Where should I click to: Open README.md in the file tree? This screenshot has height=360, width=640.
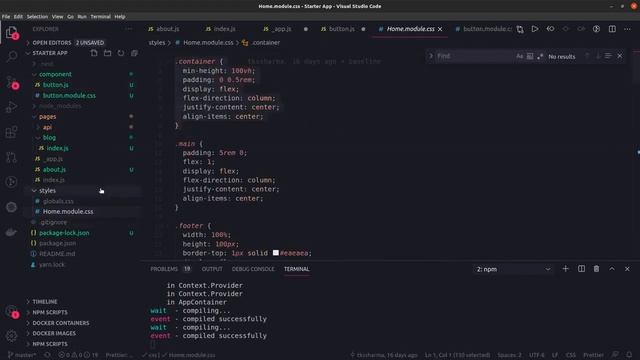(57, 254)
